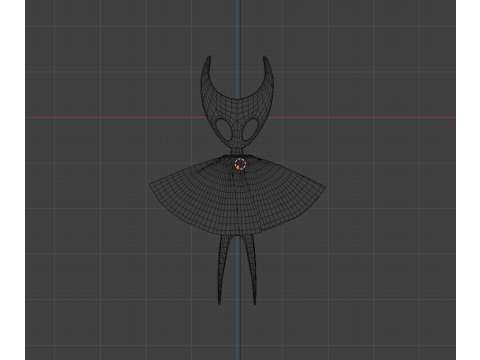Viewport: 480px width, 360px height.
Task: Click the right horn tip of the model
Action: click(265, 58)
